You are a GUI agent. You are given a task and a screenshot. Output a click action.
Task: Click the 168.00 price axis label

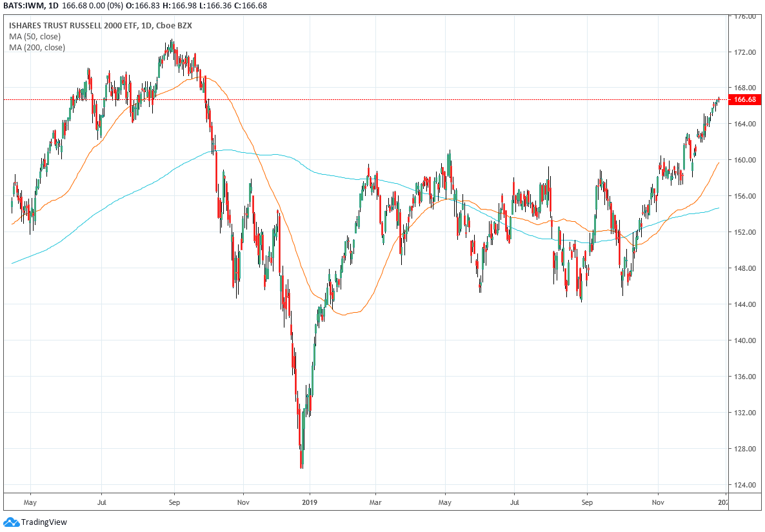[x=745, y=88]
